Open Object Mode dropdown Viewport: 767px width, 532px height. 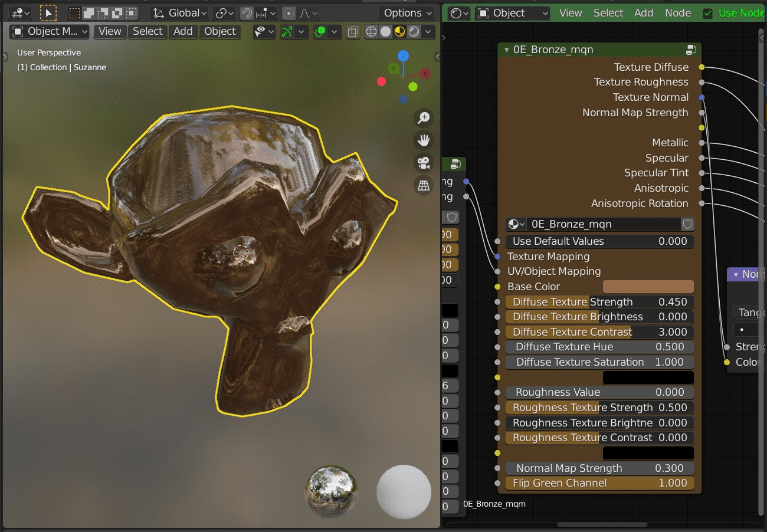pos(50,31)
